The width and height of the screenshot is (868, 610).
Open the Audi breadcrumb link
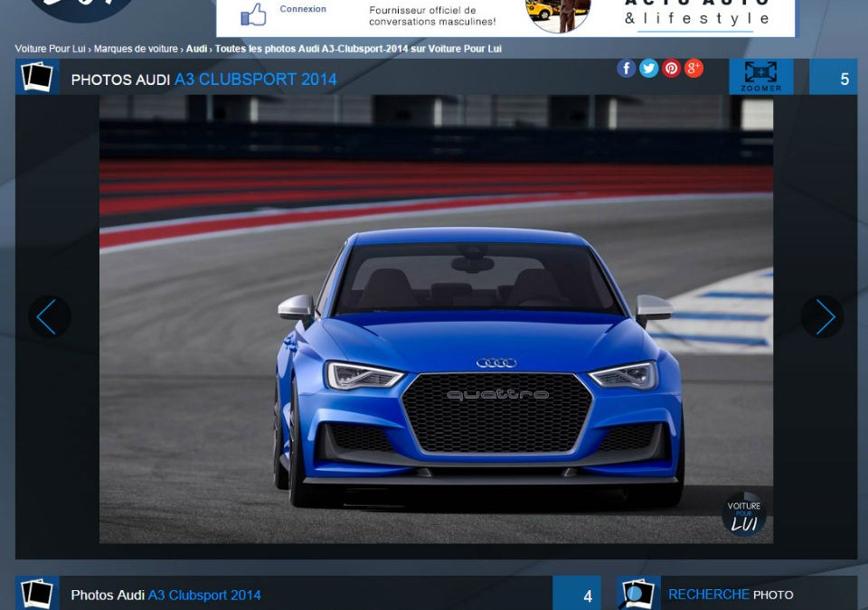[x=196, y=49]
